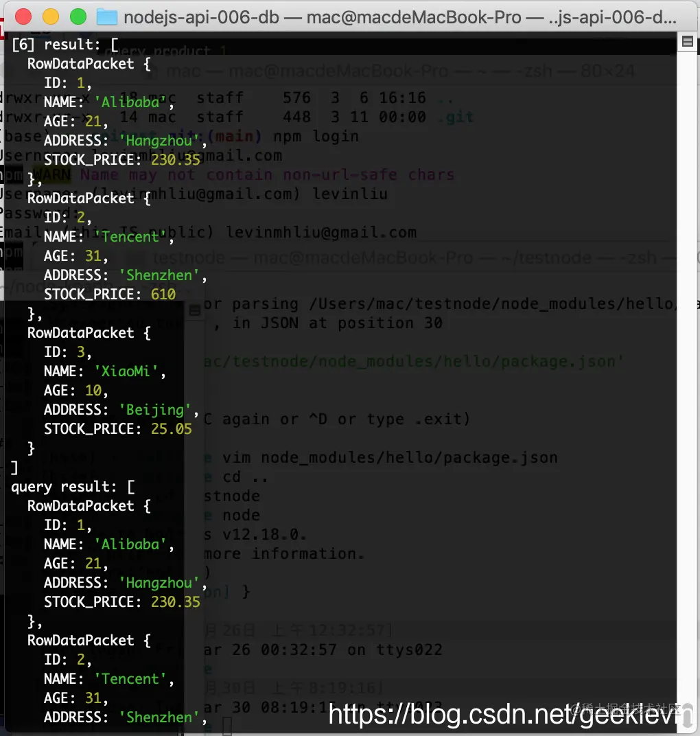This screenshot has height=736, width=700.
Task: Click '00:32:57 on ttys022' login line
Action: point(351,650)
